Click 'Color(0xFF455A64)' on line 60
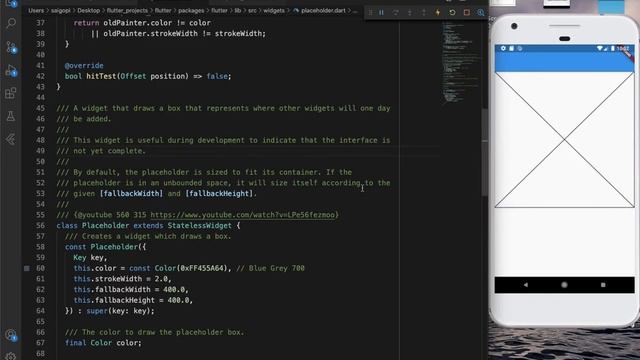Viewport: 640px width, 360px height. click(x=191, y=268)
